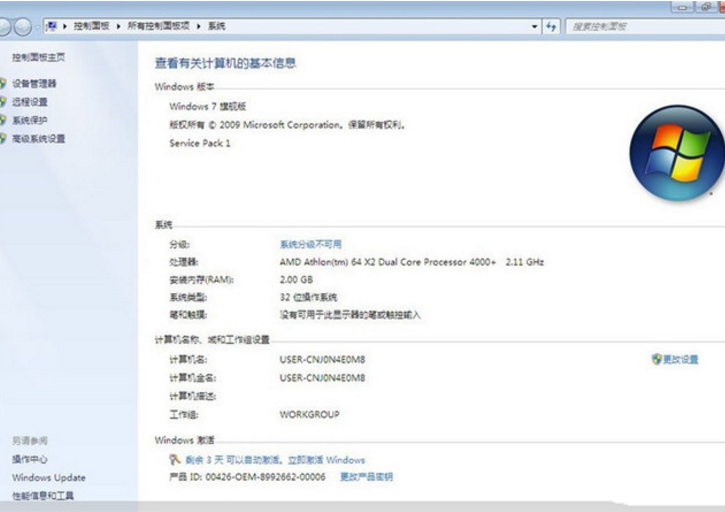Click the back navigation arrow button
This screenshot has width=725, height=512.
point(4,27)
